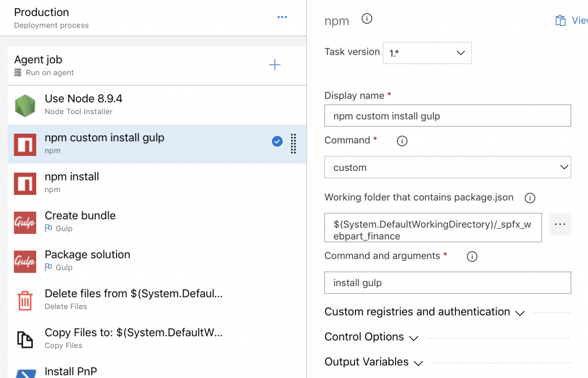Click the Gulp icon for Create bundle

(25, 223)
